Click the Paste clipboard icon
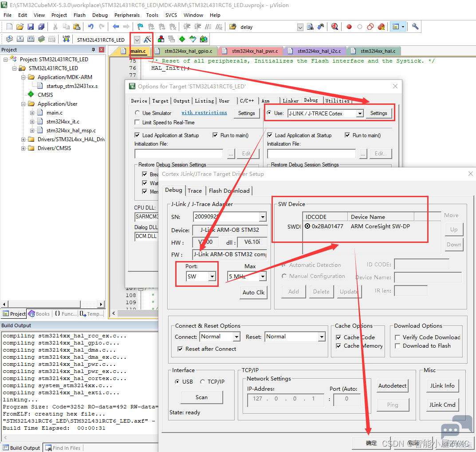Viewport: 476px width, 452px height. (77, 27)
